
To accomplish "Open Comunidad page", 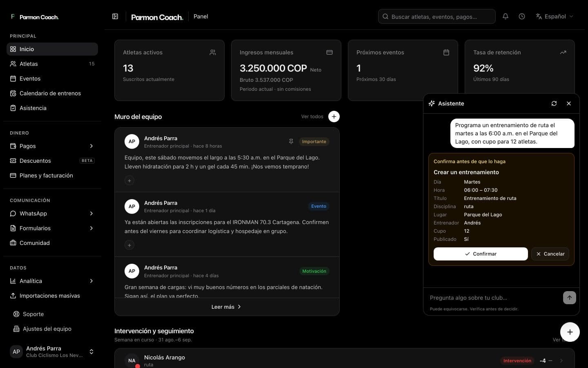I will coord(52,243).
